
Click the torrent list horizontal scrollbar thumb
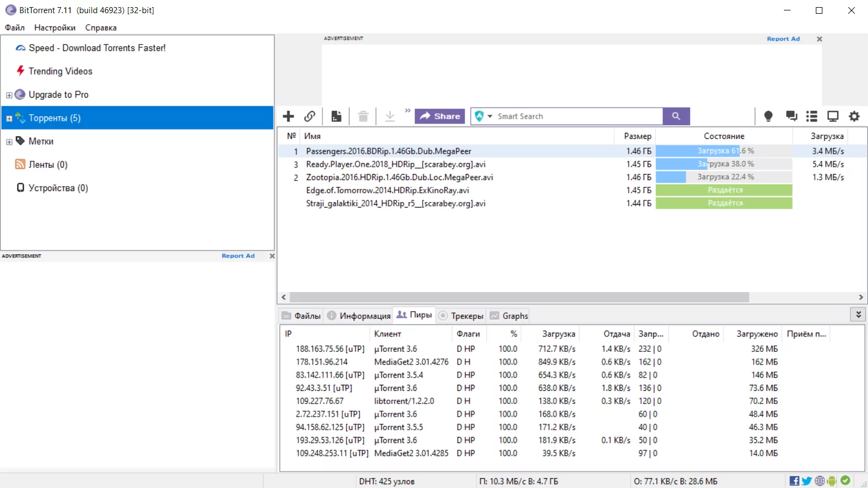pyautogui.click(x=519, y=297)
